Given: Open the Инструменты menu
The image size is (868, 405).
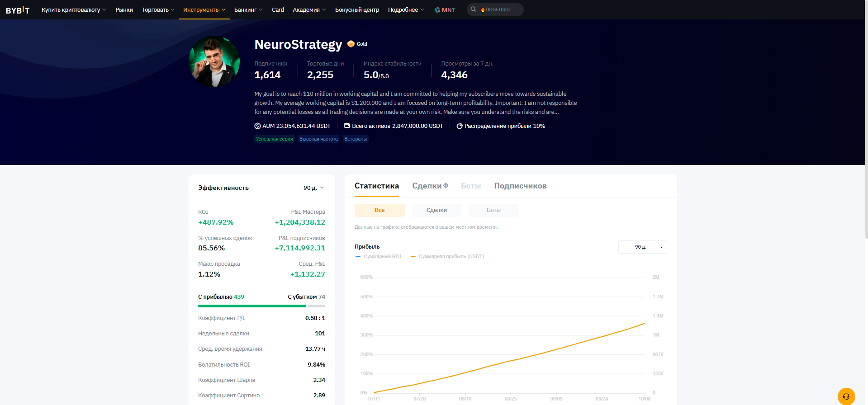Looking at the screenshot, I should pos(204,10).
